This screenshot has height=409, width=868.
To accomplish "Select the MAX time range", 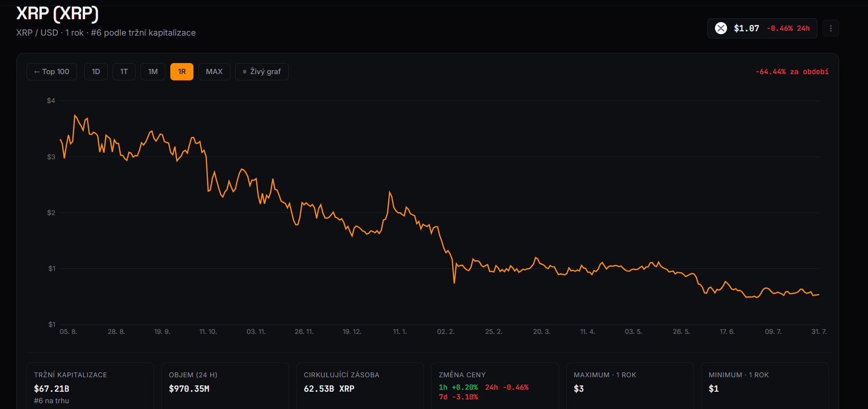I will [x=214, y=72].
